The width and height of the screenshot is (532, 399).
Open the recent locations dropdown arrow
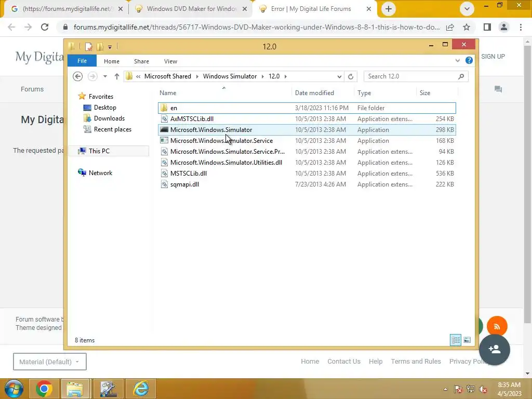[x=105, y=76]
